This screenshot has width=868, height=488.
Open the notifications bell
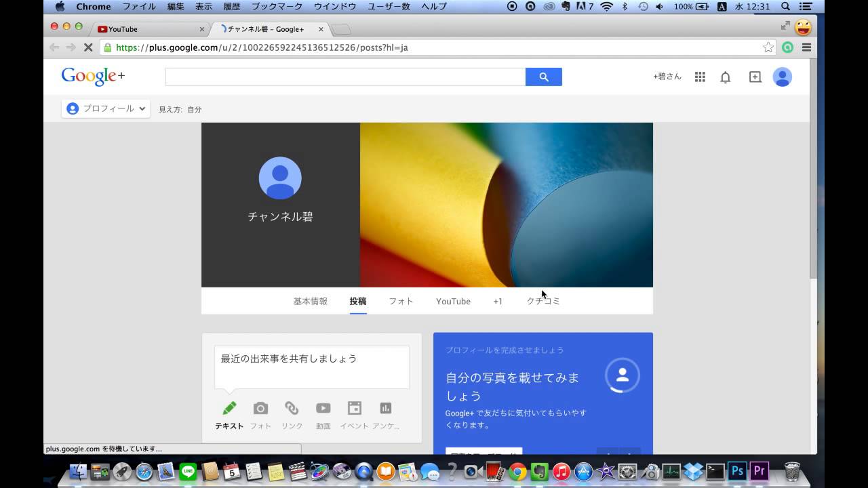point(725,77)
